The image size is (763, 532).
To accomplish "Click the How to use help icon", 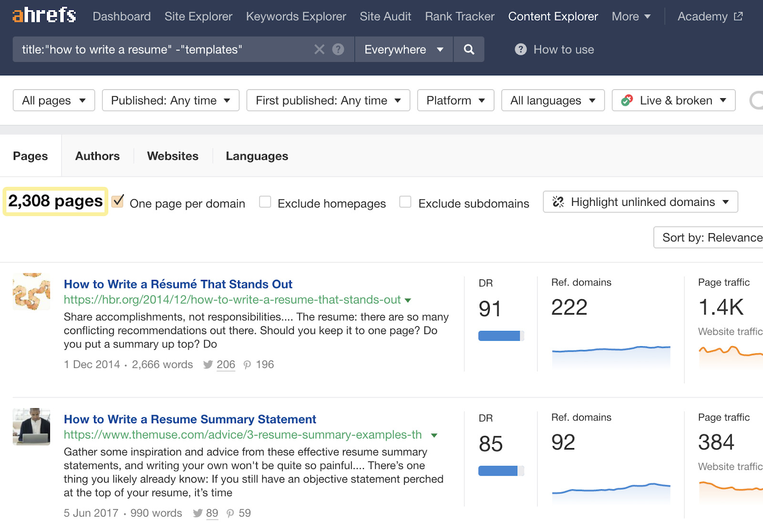I will [520, 50].
